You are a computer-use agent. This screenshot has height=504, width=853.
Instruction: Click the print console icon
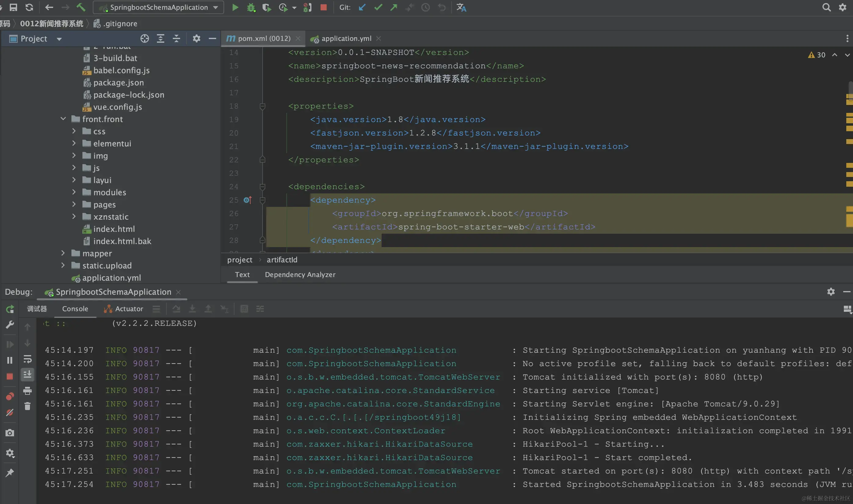tap(27, 391)
